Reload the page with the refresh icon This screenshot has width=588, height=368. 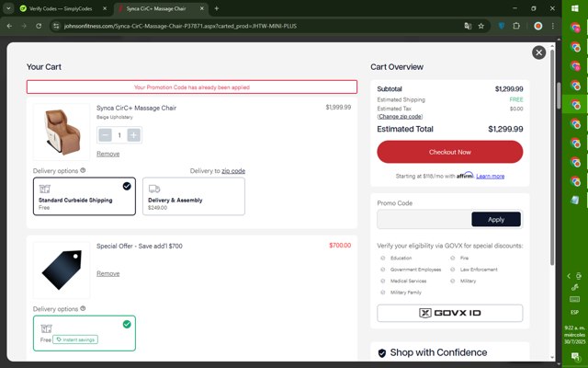coord(39,26)
